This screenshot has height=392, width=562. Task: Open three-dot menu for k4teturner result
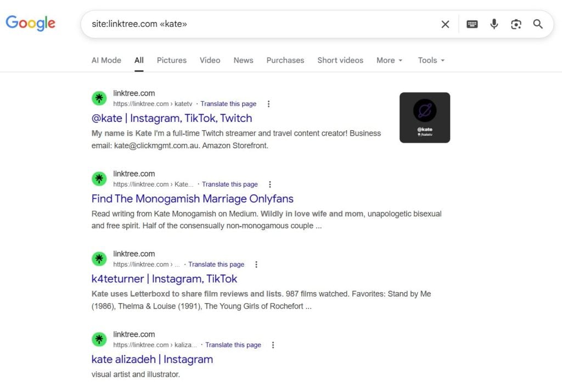click(x=256, y=265)
